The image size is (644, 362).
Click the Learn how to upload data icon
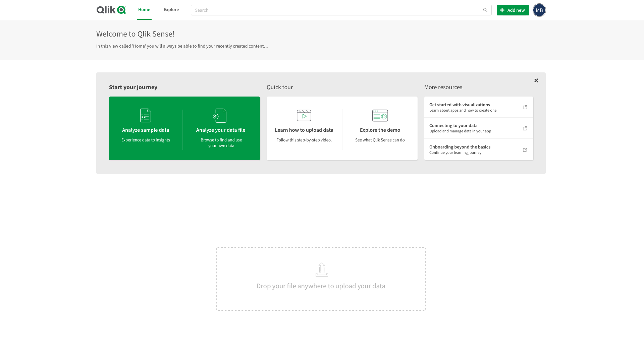(304, 115)
